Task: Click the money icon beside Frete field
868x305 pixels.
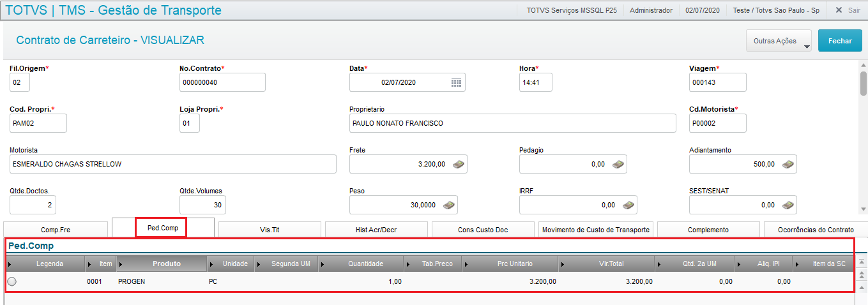Action: tap(459, 164)
